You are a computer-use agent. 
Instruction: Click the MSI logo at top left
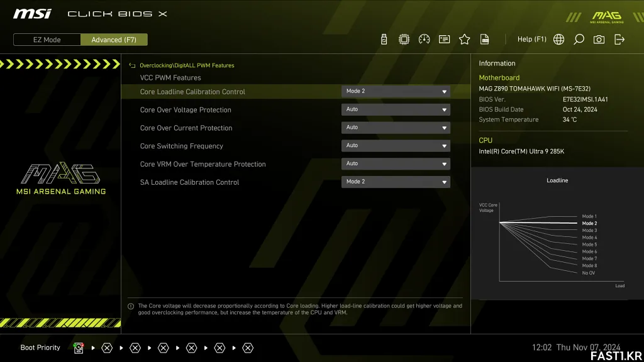[x=32, y=14]
